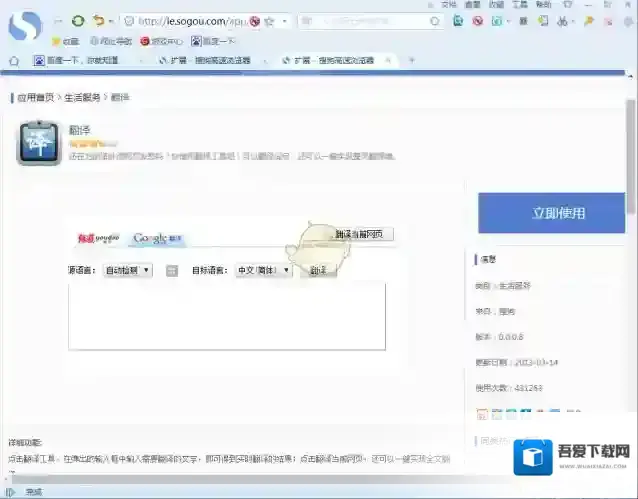The width and height of the screenshot is (638, 499).
Task: Click the pink toolbar icon near the right end
Action: (609, 22)
